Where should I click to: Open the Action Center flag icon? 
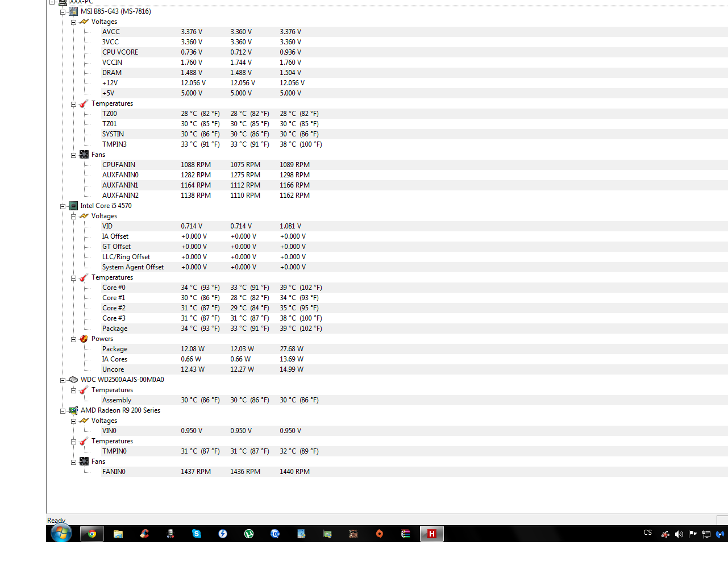click(x=693, y=534)
